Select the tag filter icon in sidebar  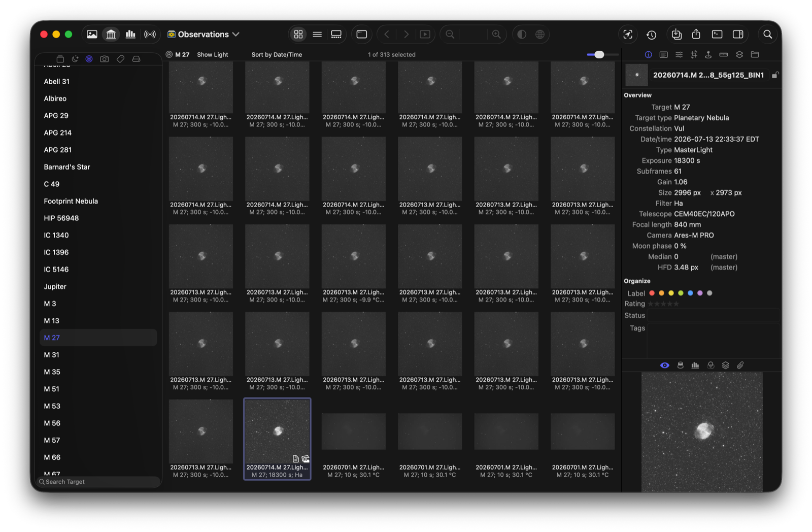click(x=120, y=59)
